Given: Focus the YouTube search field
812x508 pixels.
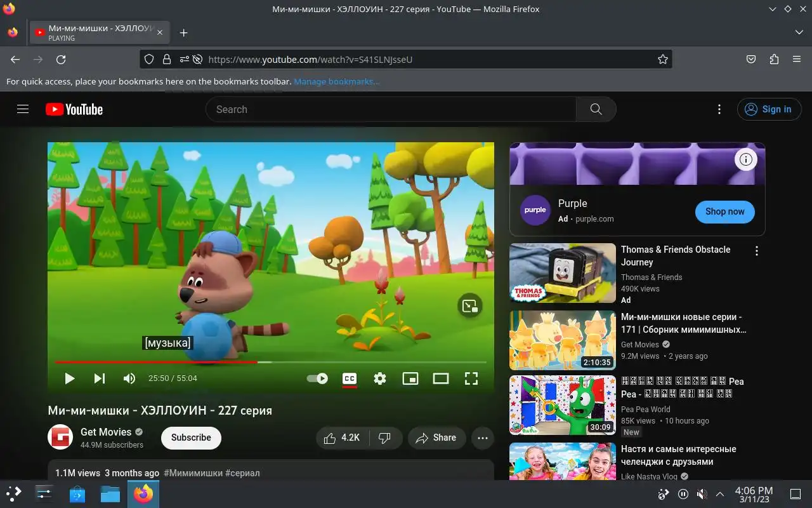Looking at the screenshot, I should click(391, 109).
